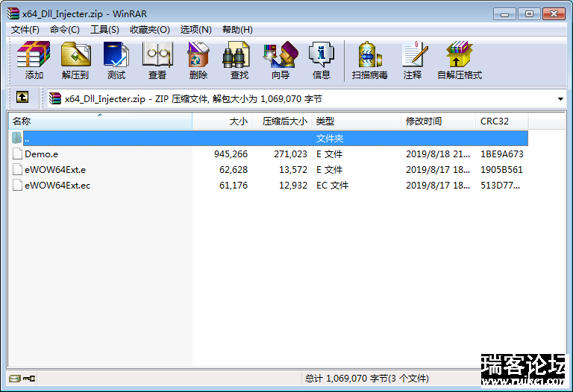Open the 收藏夹(O) menu
This screenshot has height=392, width=573.
(150, 30)
